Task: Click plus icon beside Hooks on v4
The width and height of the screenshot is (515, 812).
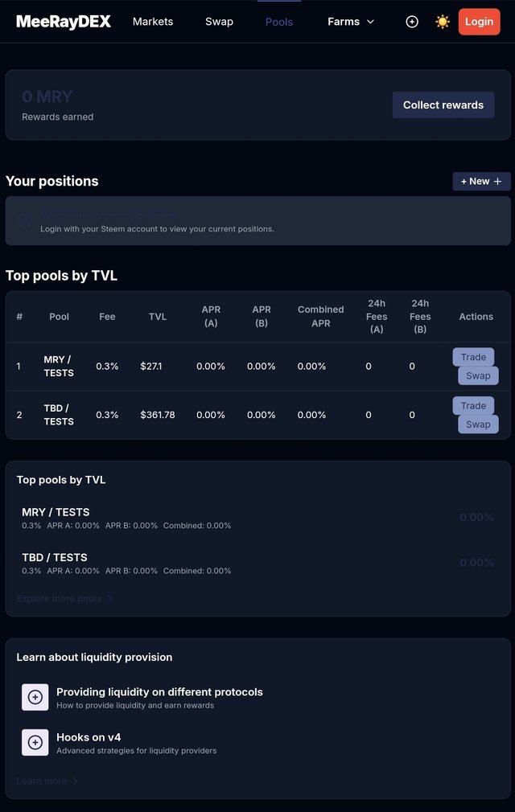Action: [x=35, y=743]
